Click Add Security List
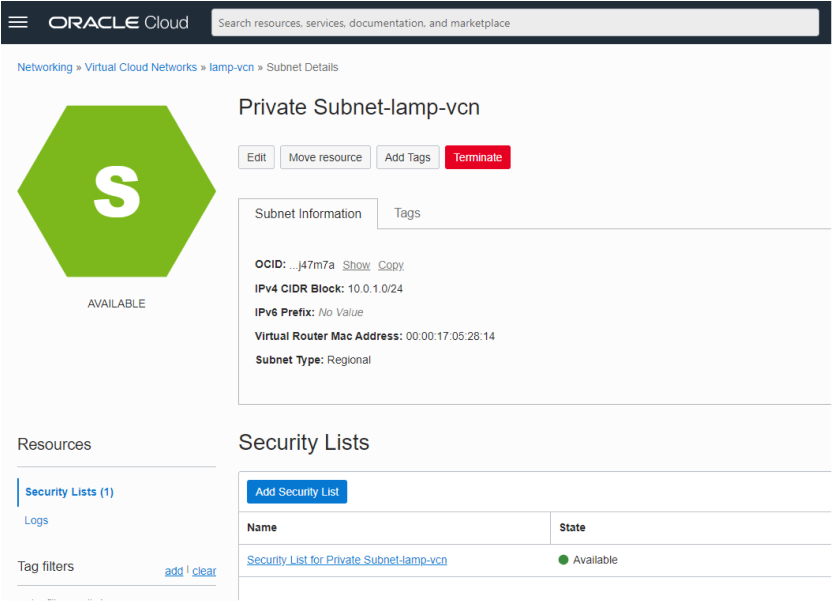832x601 pixels. 296,491
